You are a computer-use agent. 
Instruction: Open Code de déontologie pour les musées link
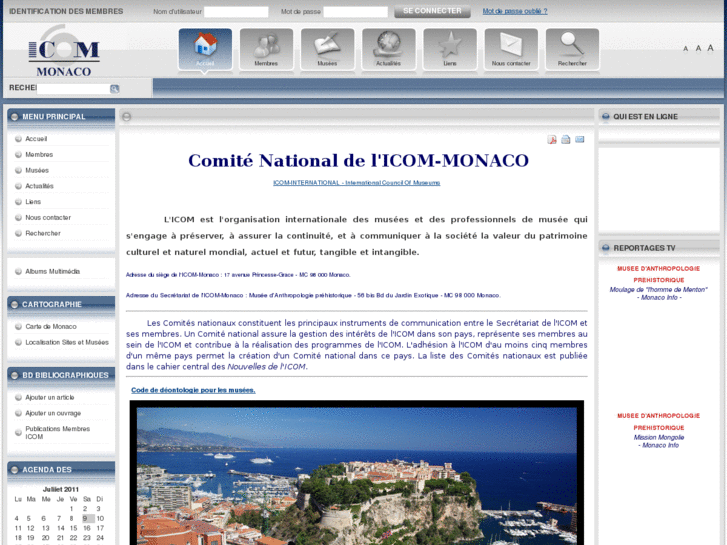(x=193, y=390)
